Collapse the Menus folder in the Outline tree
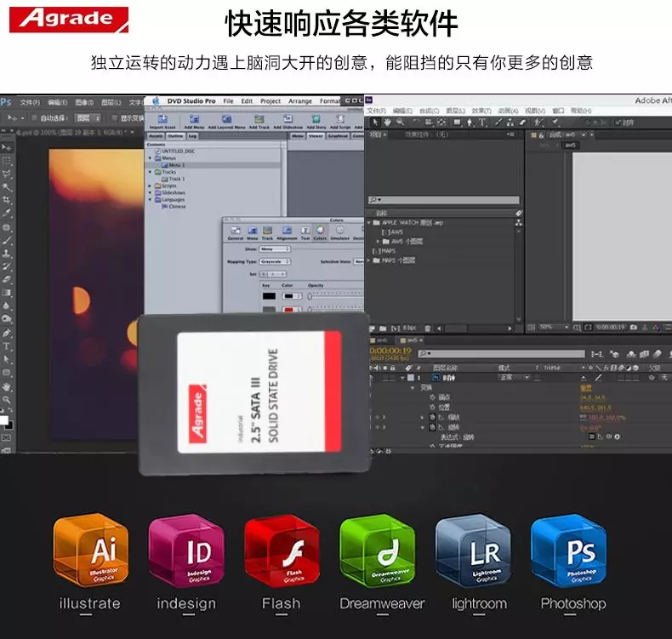This screenshot has width=672, height=639. click(151, 158)
